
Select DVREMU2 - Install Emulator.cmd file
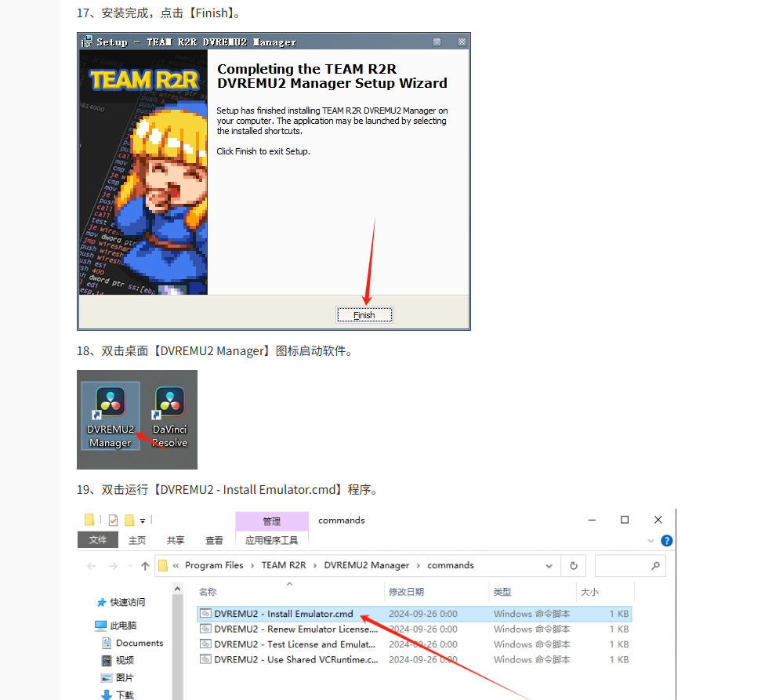pos(283,614)
